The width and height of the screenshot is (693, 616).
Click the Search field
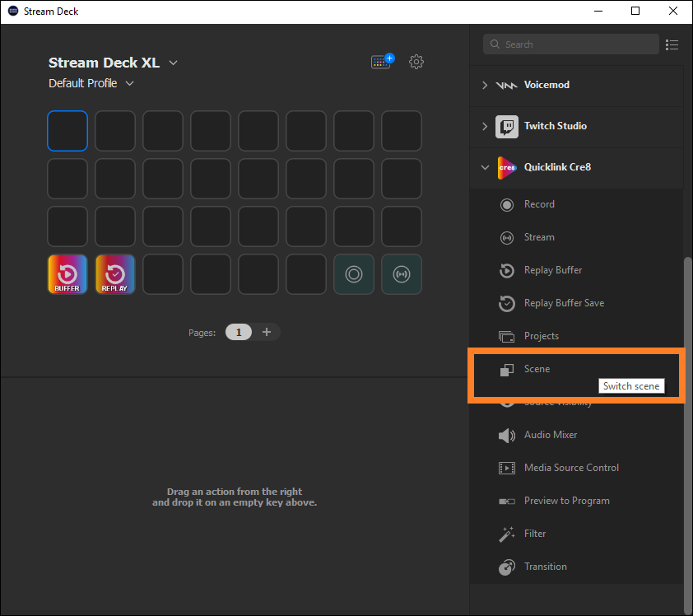point(570,44)
